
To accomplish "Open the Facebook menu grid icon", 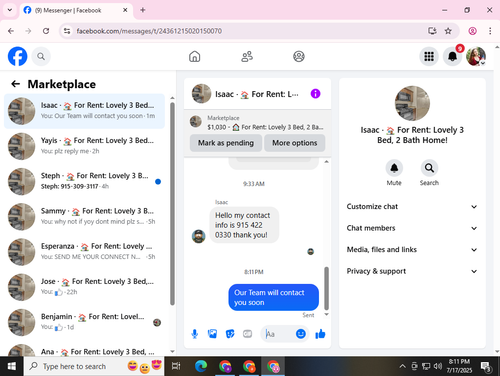I will [x=429, y=56].
